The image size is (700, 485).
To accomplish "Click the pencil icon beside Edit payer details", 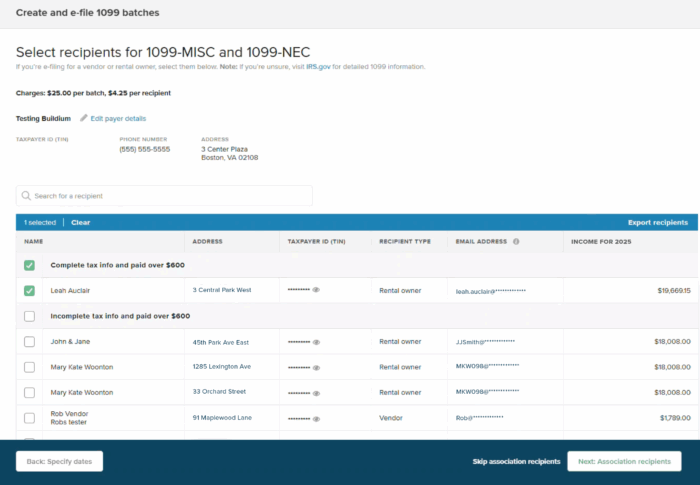I will [84, 118].
